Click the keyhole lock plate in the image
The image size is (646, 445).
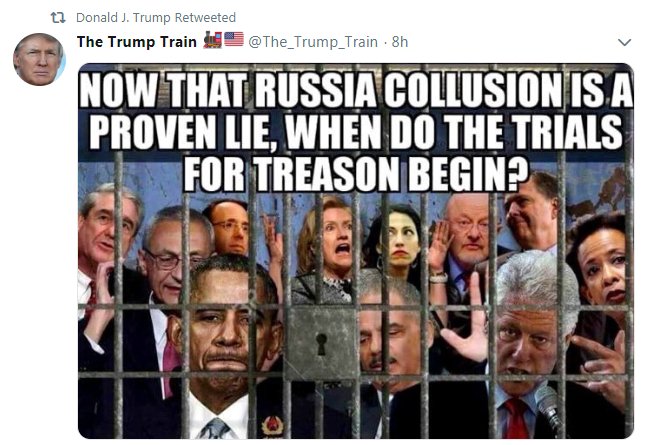pos(322,343)
